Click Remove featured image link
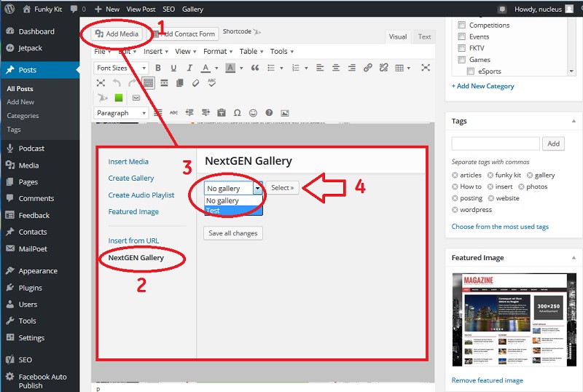The image size is (583, 392). tap(487, 380)
